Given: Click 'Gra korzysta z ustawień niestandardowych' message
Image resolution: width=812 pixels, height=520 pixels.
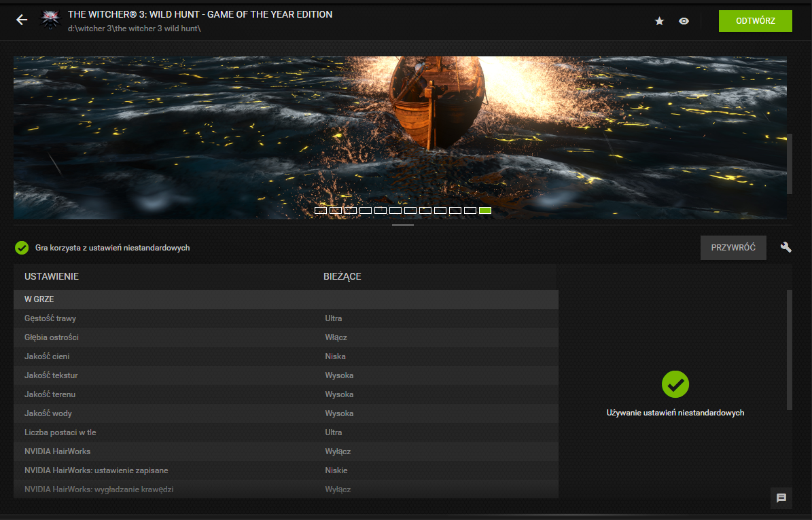Looking at the screenshot, I should click(112, 248).
